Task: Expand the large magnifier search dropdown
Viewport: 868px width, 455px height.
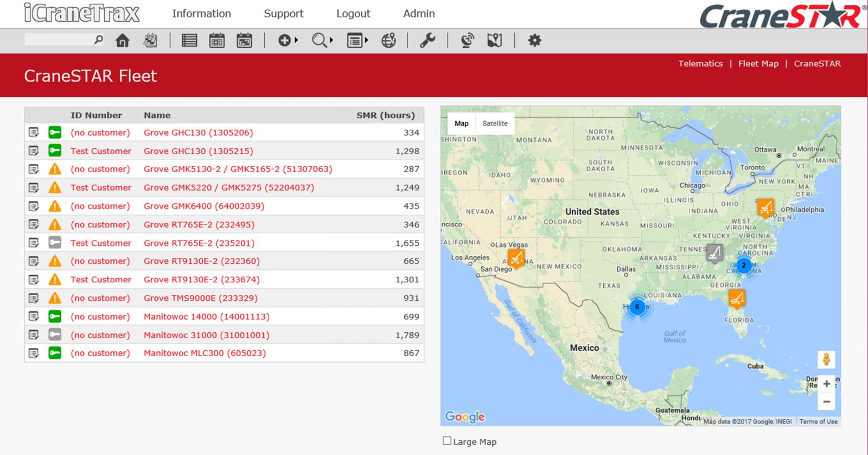Action: [322, 40]
